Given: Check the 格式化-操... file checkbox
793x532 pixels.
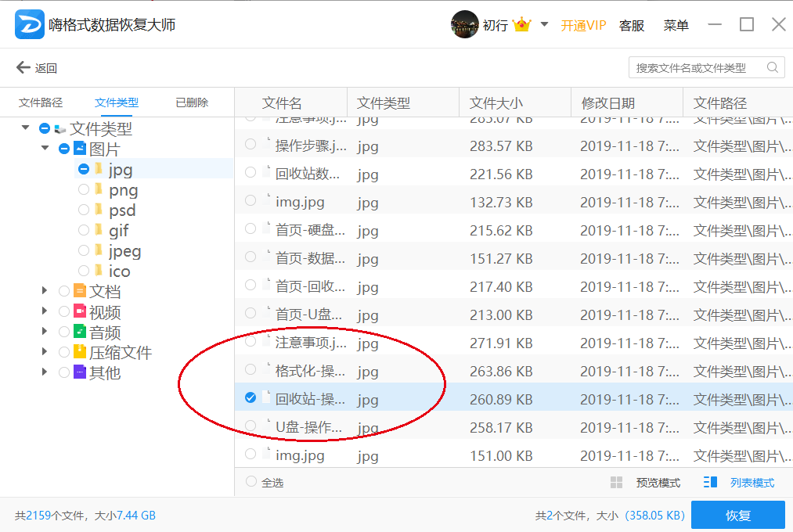Looking at the screenshot, I should click(x=251, y=369).
